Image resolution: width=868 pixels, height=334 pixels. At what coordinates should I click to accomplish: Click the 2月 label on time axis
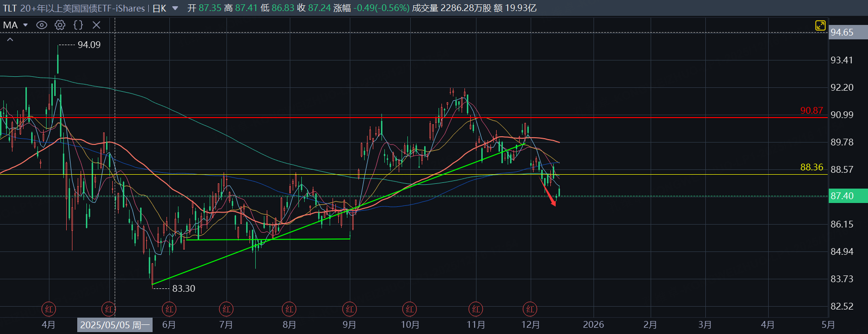650,325
